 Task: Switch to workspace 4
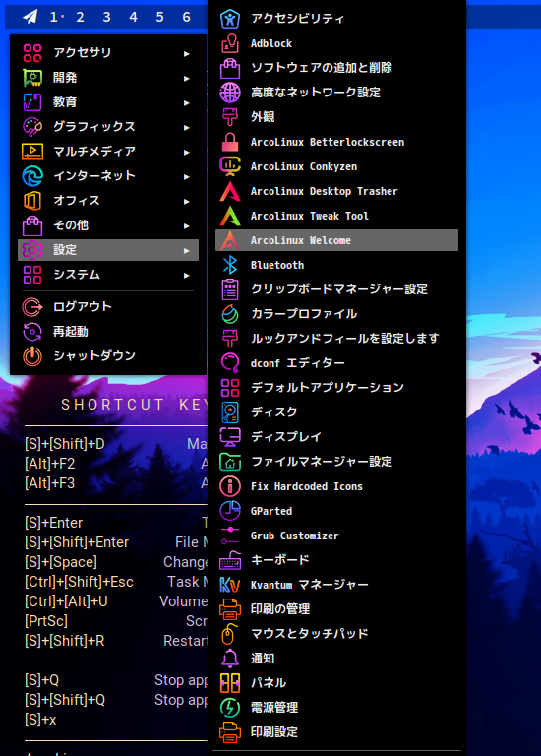coord(133,18)
